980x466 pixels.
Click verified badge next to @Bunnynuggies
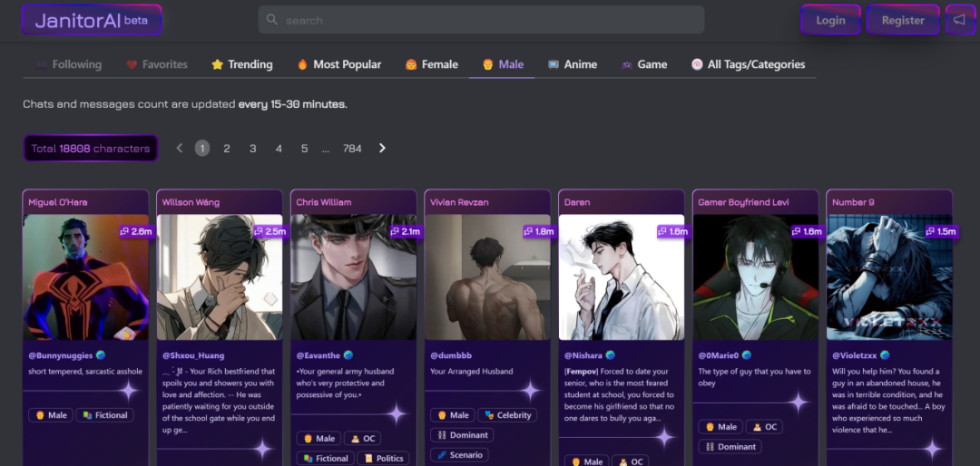click(x=101, y=355)
